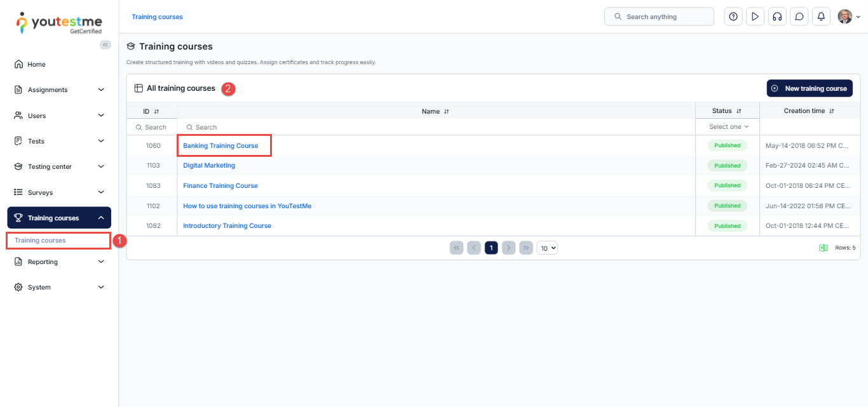The image size is (868, 407).
Task: Select Training courses submenu item
Action: point(41,241)
